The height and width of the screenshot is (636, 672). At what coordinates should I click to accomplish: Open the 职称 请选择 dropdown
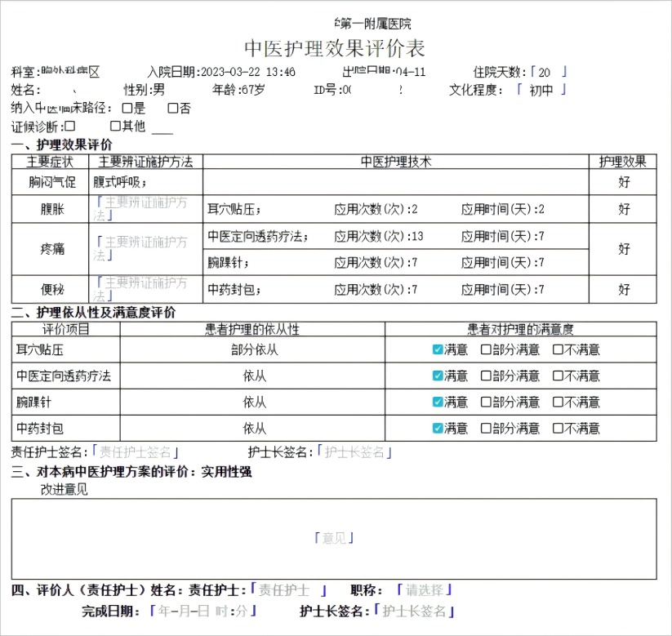pyautogui.click(x=424, y=589)
